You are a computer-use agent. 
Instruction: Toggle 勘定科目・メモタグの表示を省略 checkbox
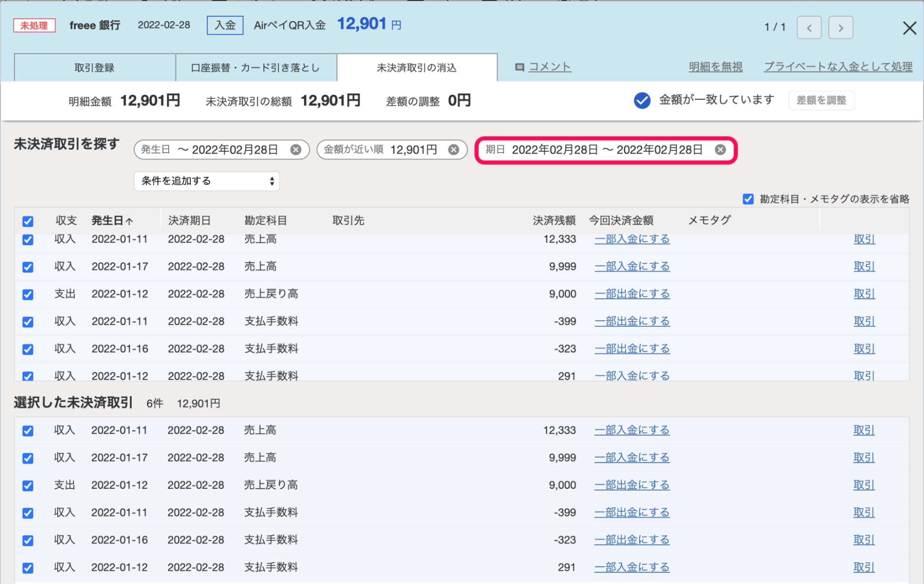748,199
